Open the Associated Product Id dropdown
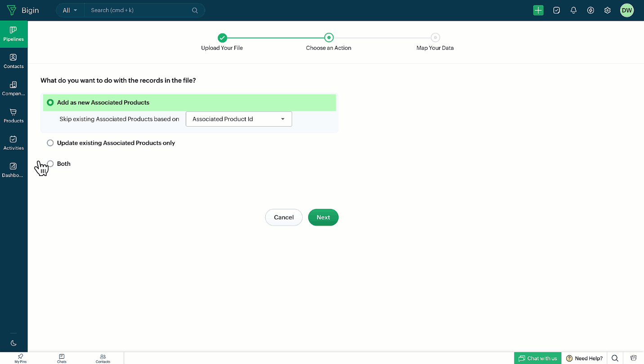Screen dimensions: 644x364 (x=239, y=119)
